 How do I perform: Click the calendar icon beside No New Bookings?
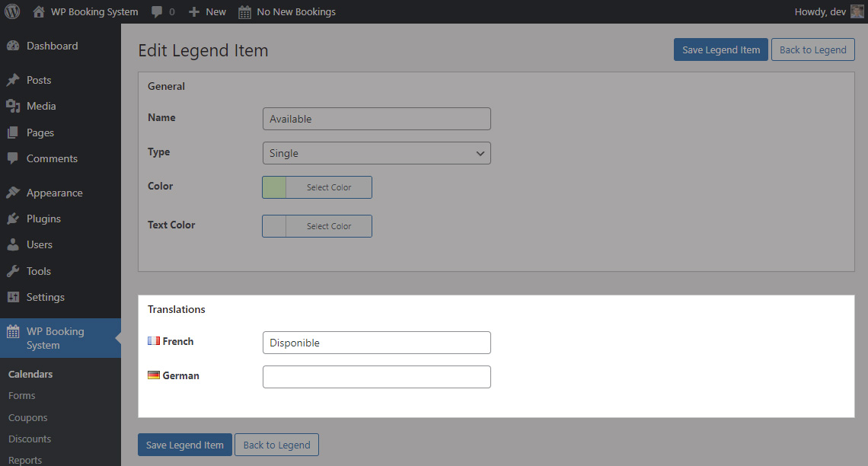click(244, 12)
